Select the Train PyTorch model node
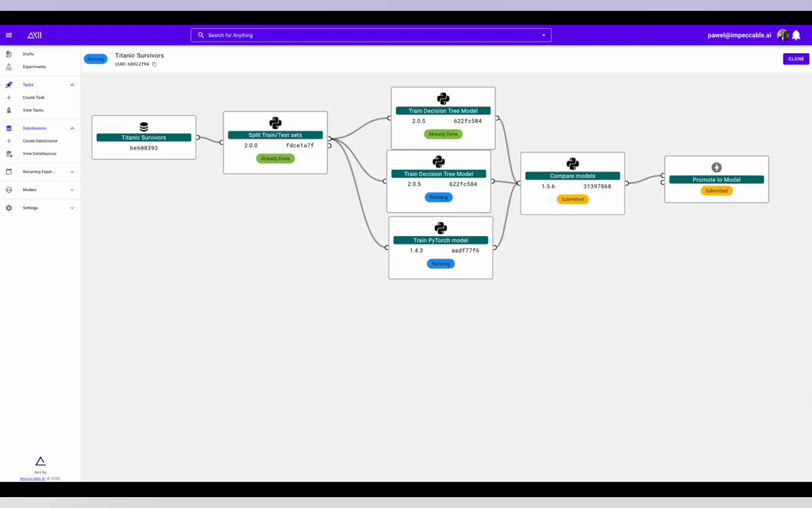 pos(441,240)
